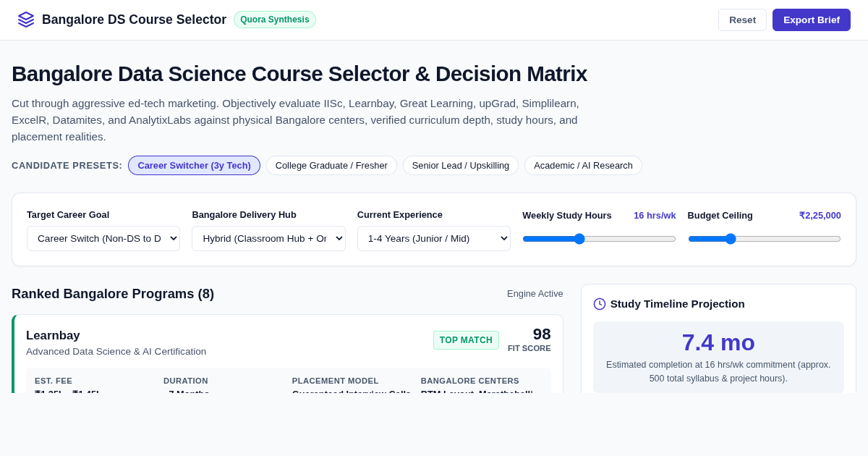Click the TOP MATCH badge on Learnbay
Viewport: 868px width, 456px height.
[466, 340]
